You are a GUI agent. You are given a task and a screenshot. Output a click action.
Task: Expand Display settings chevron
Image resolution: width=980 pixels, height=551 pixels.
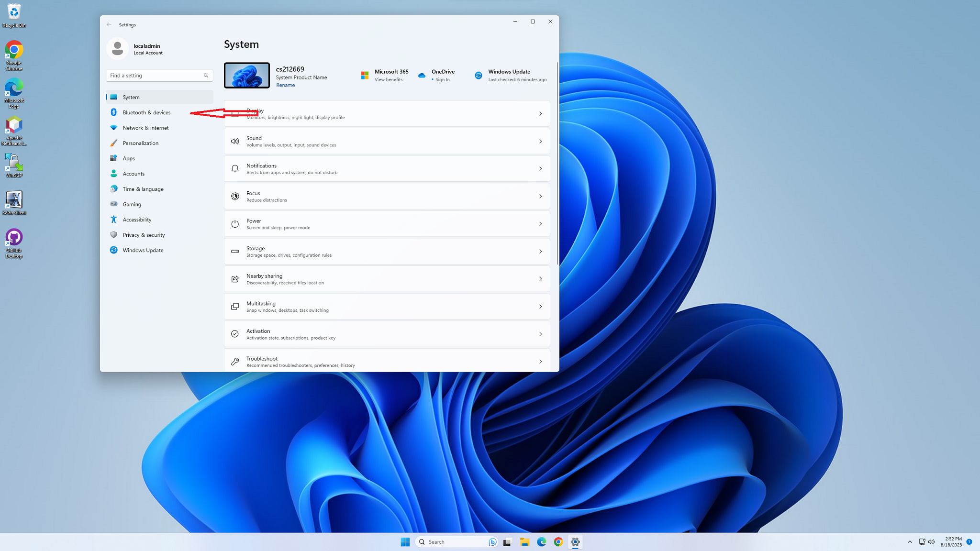click(x=540, y=114)
